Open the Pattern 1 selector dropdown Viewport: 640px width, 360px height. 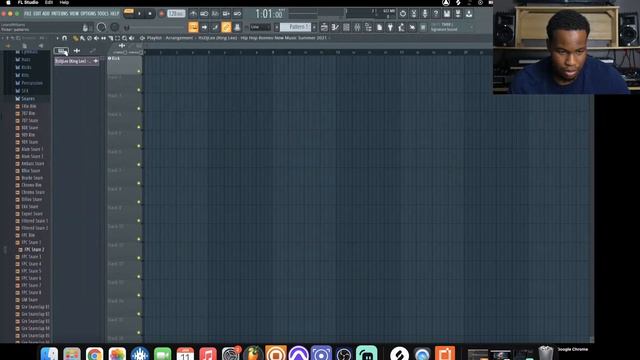[x=296, y=27]
